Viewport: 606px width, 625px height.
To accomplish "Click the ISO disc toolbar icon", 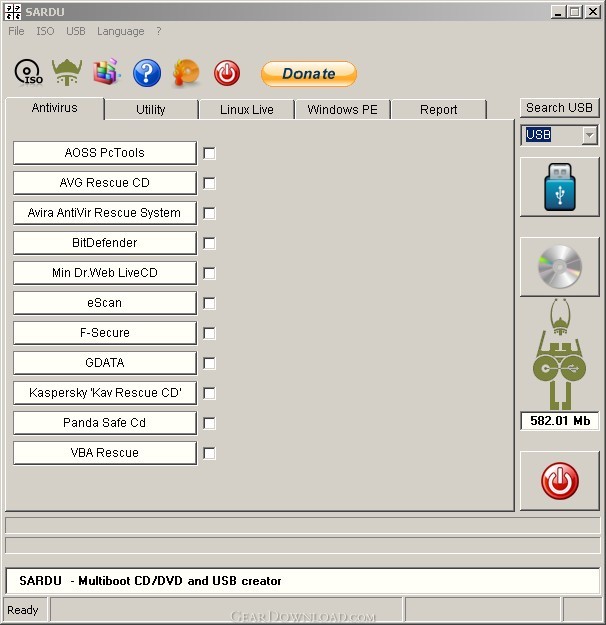I will click(28, 72).
